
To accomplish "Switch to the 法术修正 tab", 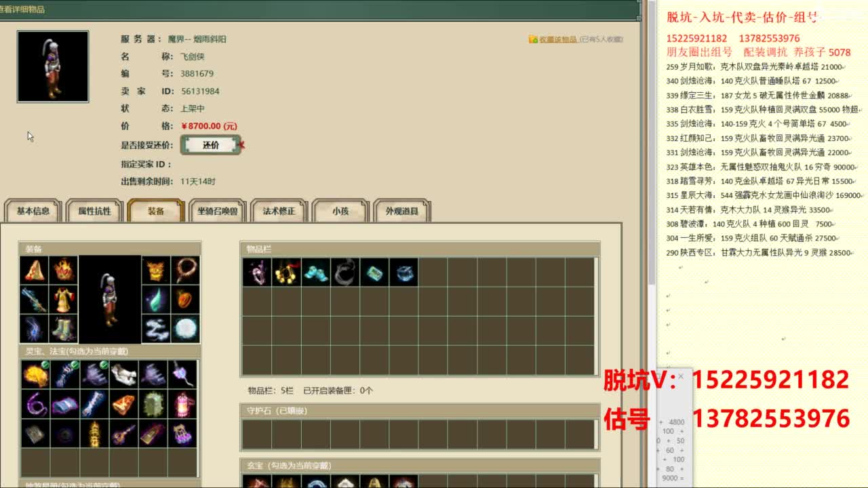I will click(279, 211).
